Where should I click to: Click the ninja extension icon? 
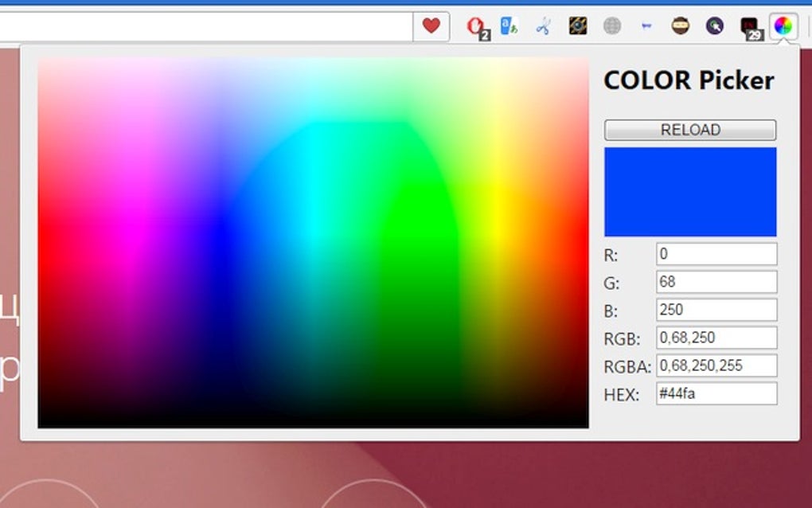pyautogui.click(x=681, y=25)
